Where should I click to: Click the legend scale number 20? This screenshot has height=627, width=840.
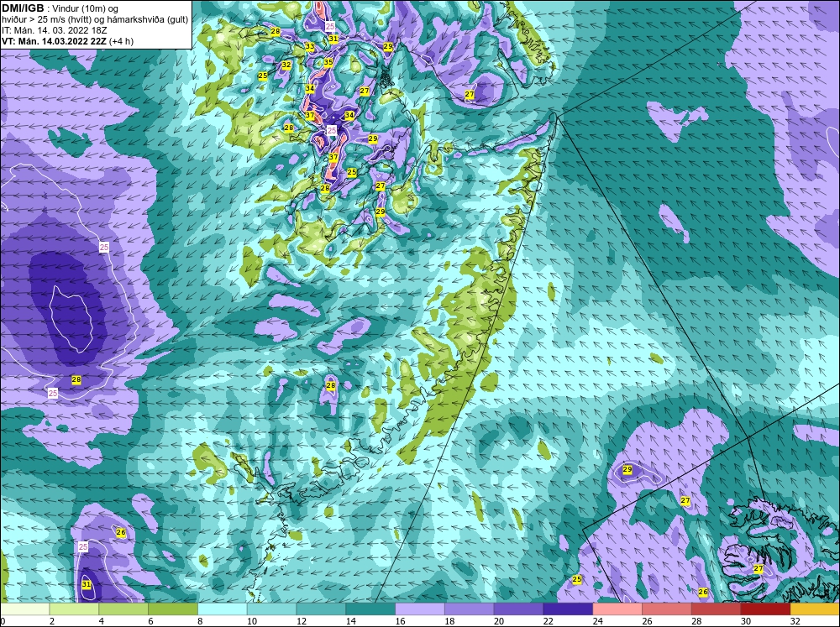pos(499,621)
